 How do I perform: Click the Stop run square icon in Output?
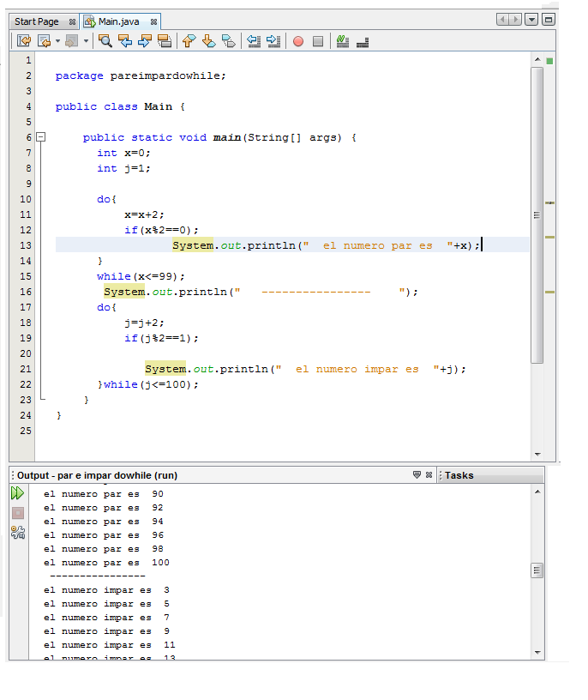click(18, 513)
